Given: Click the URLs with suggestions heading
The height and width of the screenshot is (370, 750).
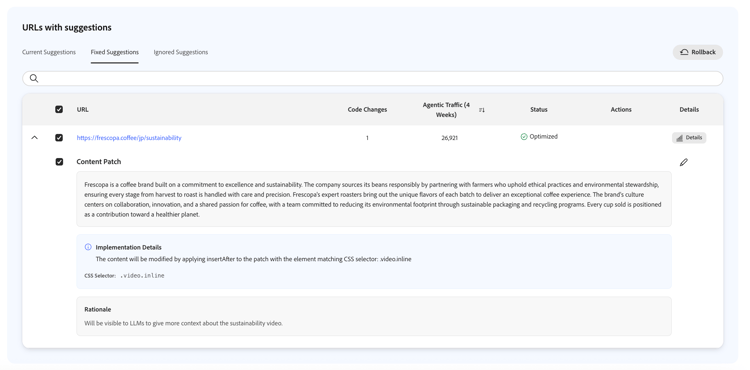Looking at the screenshot, I should pyautogui.click(x=67, y=27).
